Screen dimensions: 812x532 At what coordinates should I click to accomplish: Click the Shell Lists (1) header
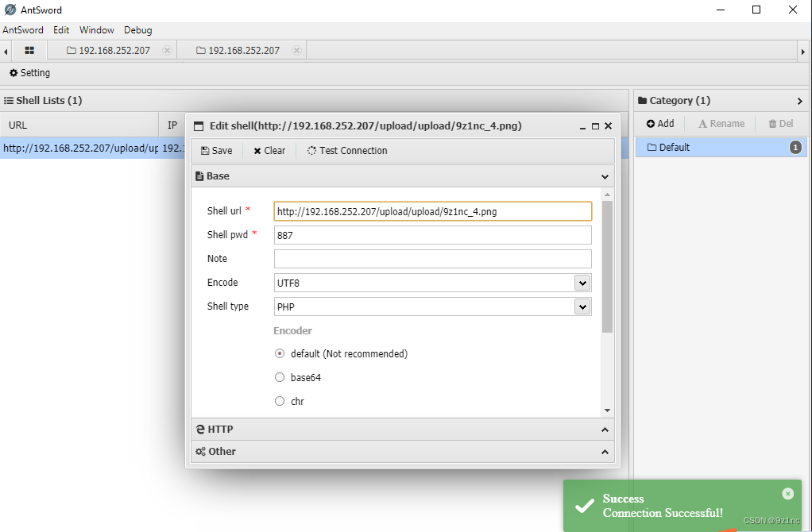pyautogui.click(x=49, y=100)
